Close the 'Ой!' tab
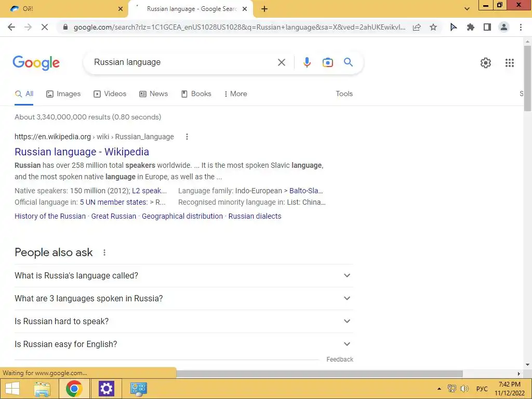 pos(121,9)
